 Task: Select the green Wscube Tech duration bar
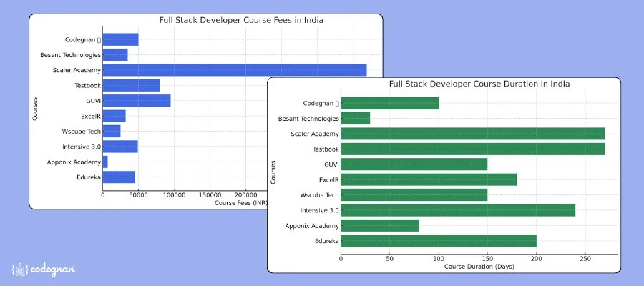point(414,195)
